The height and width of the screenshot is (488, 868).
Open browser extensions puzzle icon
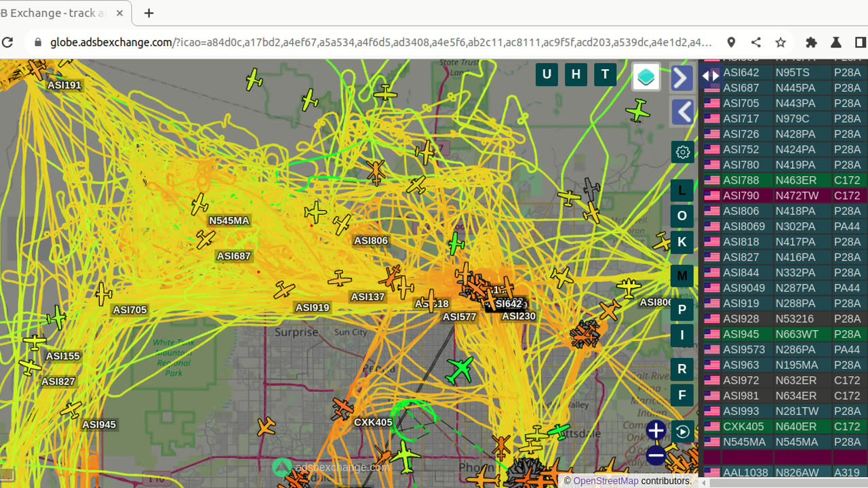811,42
